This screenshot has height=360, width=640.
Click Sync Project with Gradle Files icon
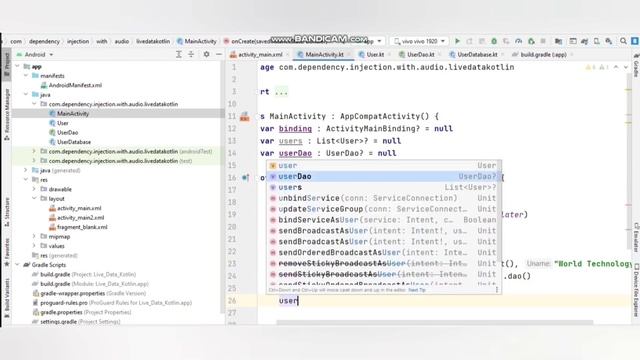584,41
